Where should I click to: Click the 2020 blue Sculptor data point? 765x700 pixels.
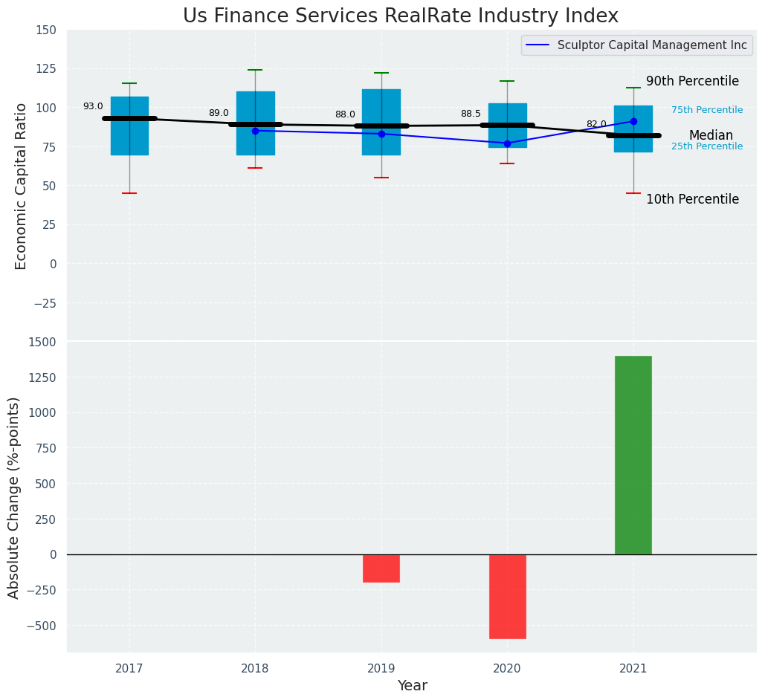point(507,143)
